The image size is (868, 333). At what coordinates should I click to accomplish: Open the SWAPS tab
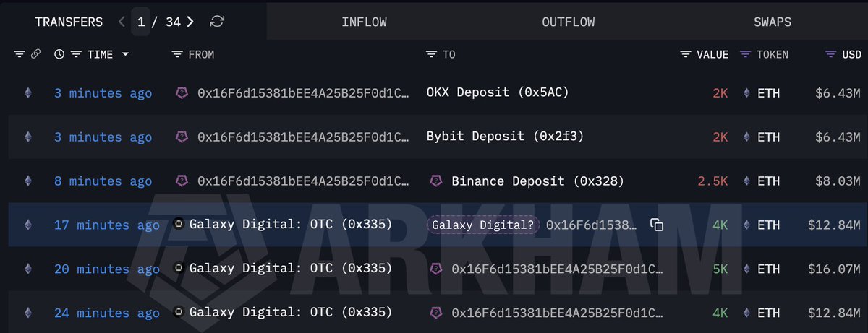[772, 22]
